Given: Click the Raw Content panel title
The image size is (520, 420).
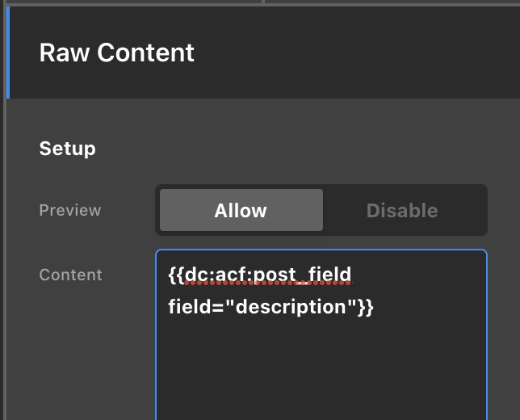Looking at the screenshot, I should tap(116, 52).
